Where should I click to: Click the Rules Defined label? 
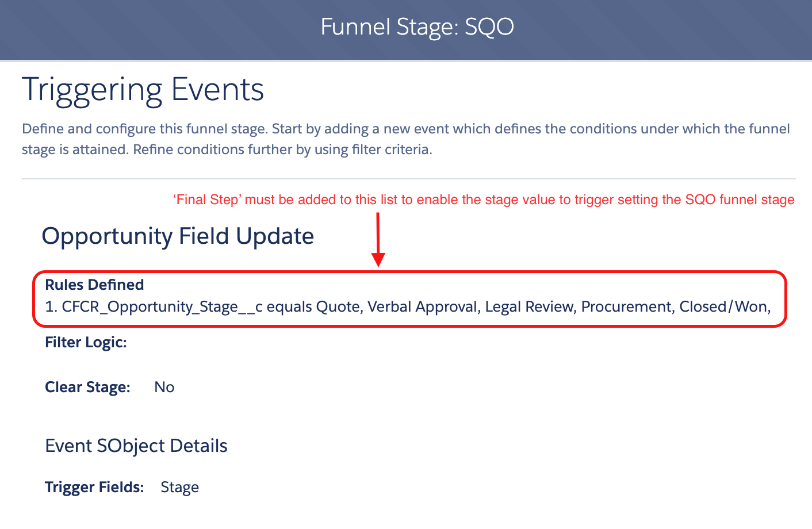(94, 285)
